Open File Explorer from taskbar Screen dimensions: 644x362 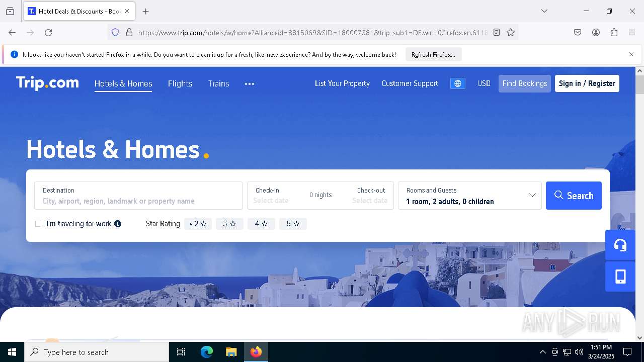click(x=231, y=352)
